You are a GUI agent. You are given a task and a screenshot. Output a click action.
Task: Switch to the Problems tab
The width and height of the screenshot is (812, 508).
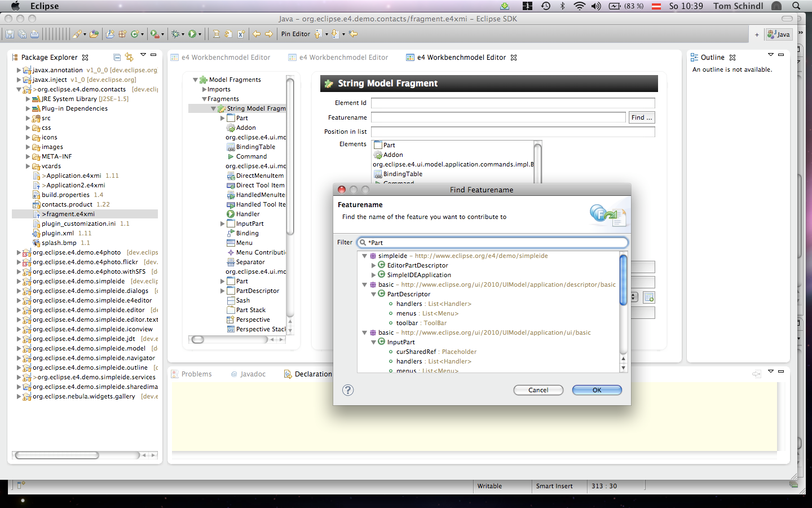click(196, 374)
